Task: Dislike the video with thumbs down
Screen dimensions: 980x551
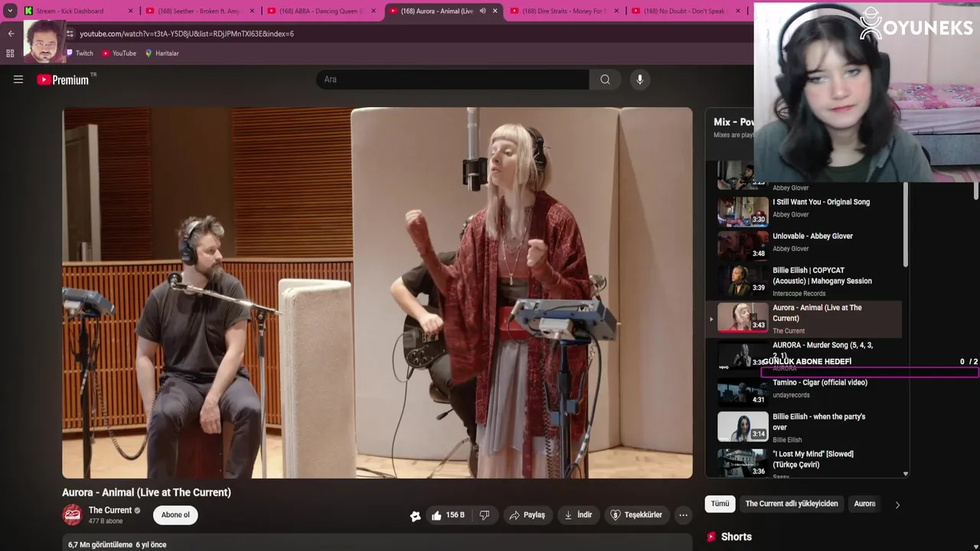Action: click(x=485, y=515)
